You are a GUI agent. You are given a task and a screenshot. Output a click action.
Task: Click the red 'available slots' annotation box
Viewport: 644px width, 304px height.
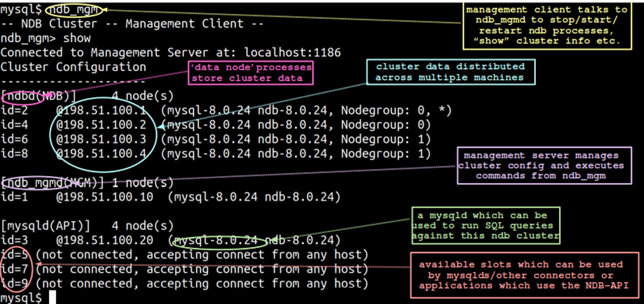524,275
